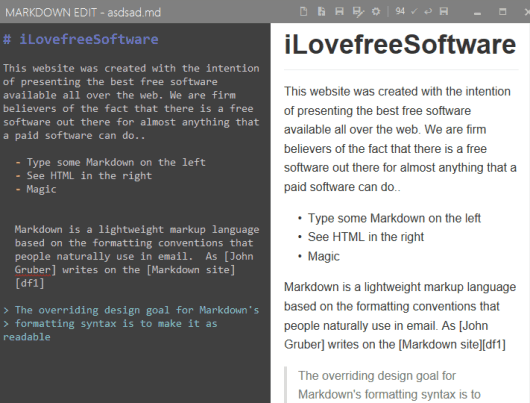Save the document with the floppy disk icon
530x403 pixels.
click(x=339, y=12)
